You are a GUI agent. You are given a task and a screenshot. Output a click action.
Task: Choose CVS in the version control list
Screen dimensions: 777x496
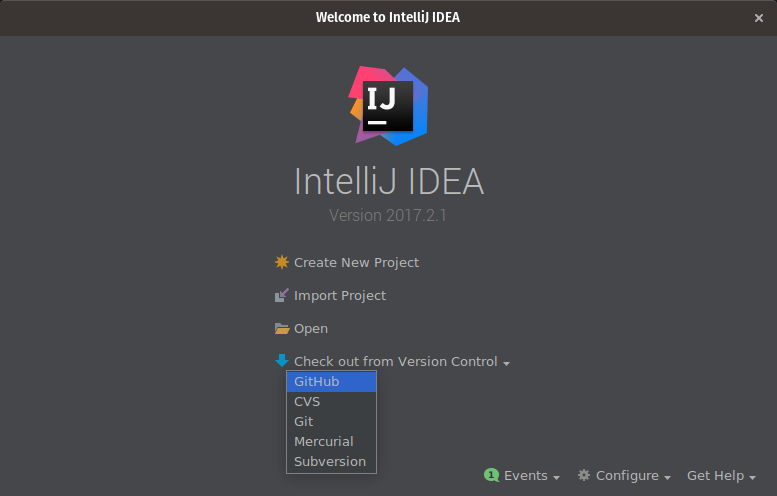pyautogui.click(x=307, y=401)
